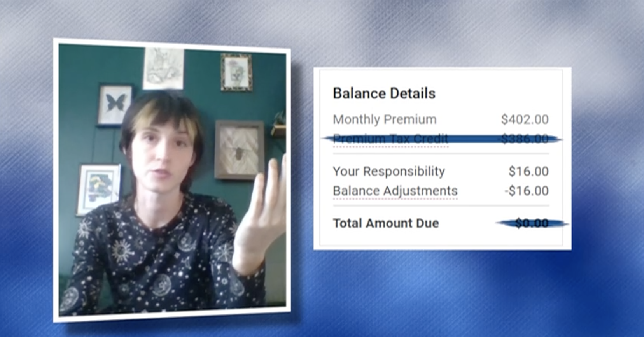Click the $16.00 responsibility amount
The height and width of the screenshot is (337, 644).
click(x=528, y=171)
